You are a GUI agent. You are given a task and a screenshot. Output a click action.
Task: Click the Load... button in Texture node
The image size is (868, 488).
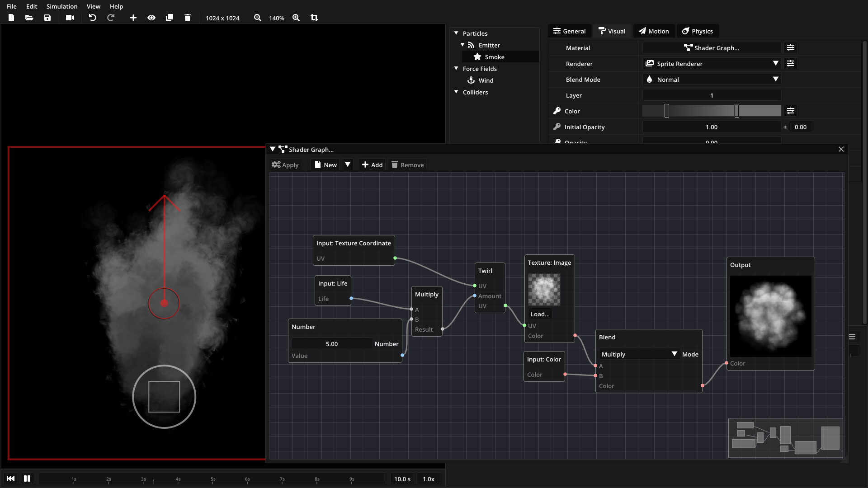click(540, 314)
